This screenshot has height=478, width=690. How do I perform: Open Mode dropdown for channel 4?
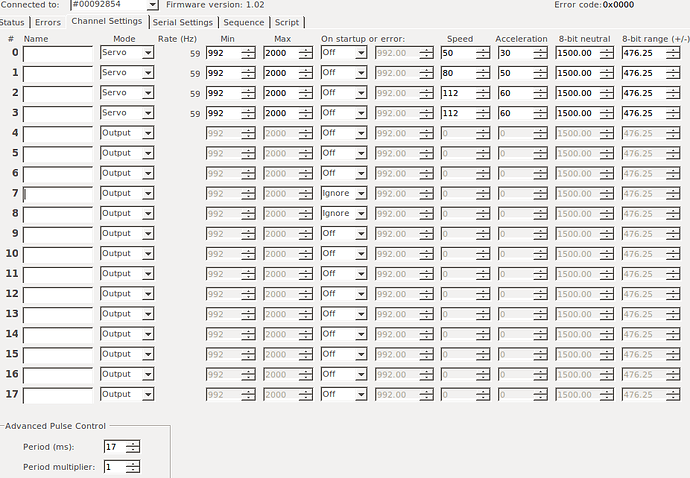(x=148, y=133)
